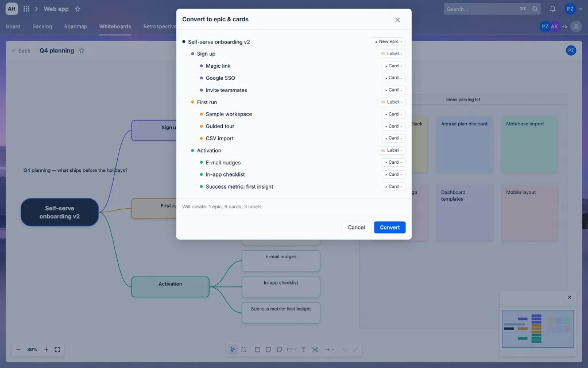
Task: Click the Cancel button
Action: tap(356, 227)
